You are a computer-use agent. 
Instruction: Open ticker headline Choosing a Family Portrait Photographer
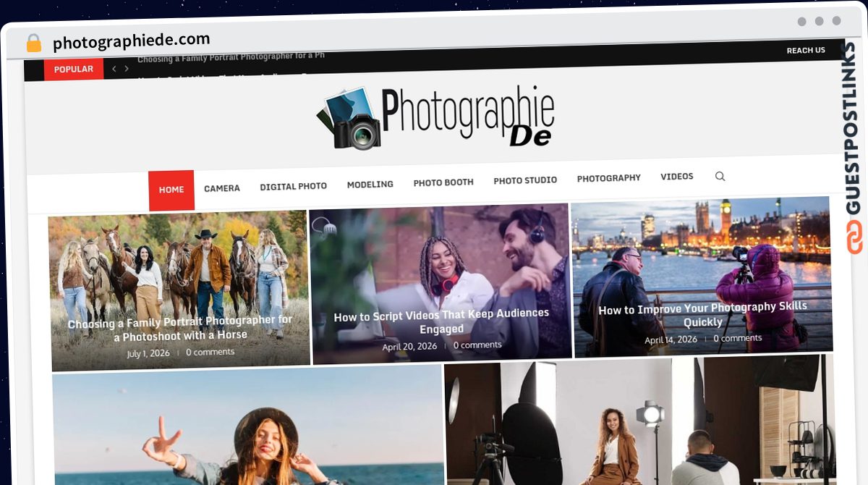pos(231,56)
